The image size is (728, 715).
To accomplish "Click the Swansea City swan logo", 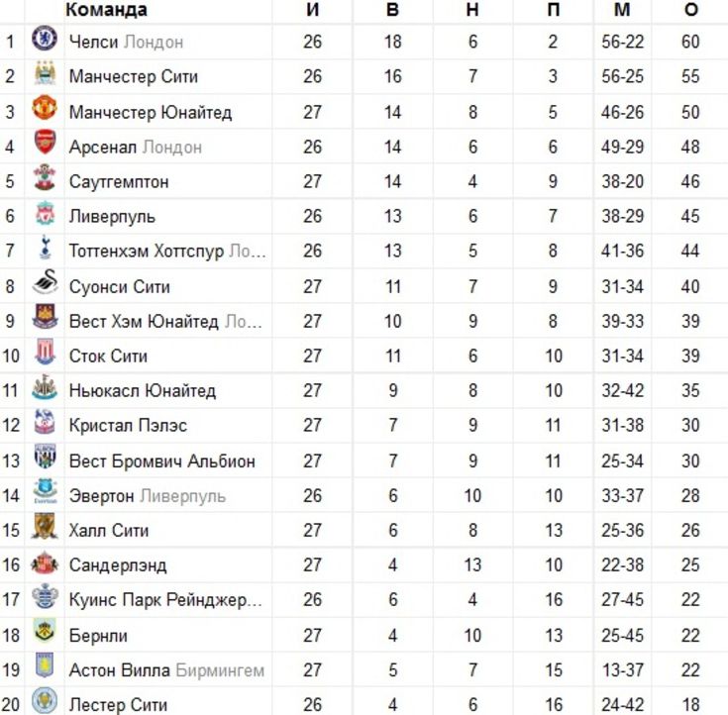I will (45, 282).
